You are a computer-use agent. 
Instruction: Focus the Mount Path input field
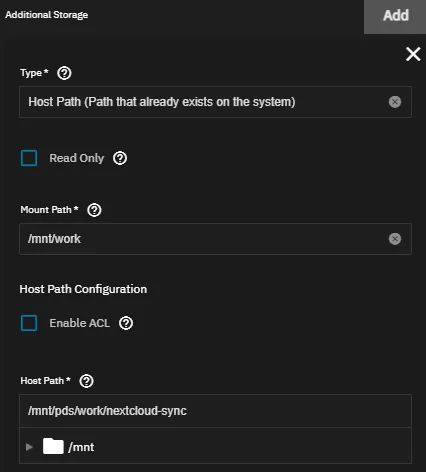(215, 239)
